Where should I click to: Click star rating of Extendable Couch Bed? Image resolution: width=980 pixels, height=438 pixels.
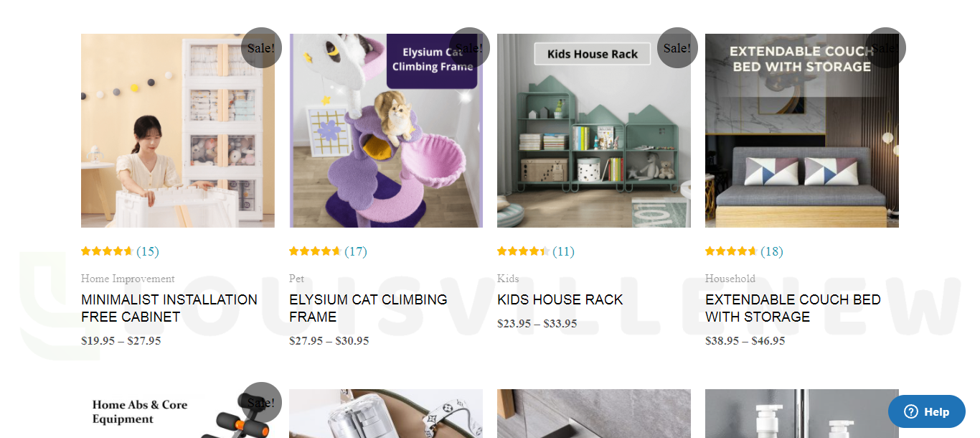[731, 251]
